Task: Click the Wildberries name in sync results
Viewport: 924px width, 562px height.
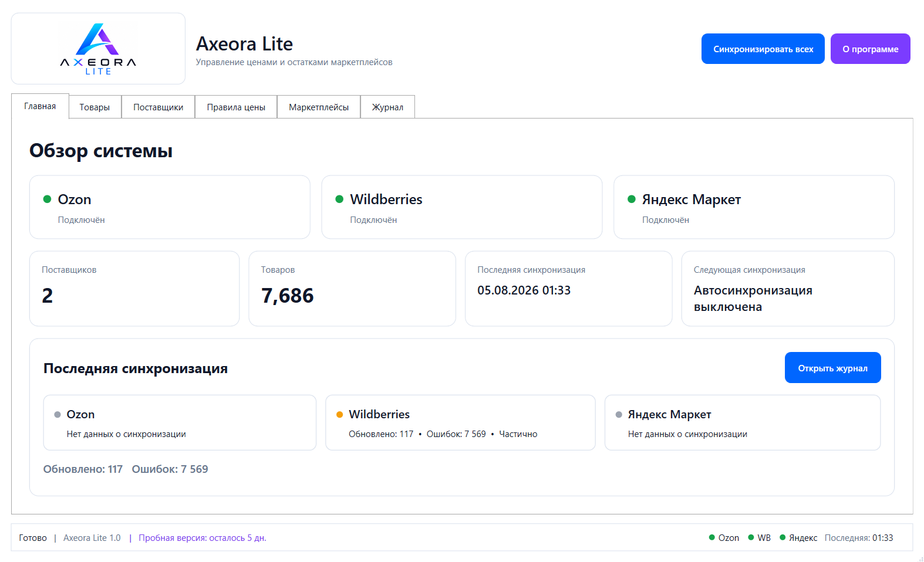Action: (x=379, y=414)
